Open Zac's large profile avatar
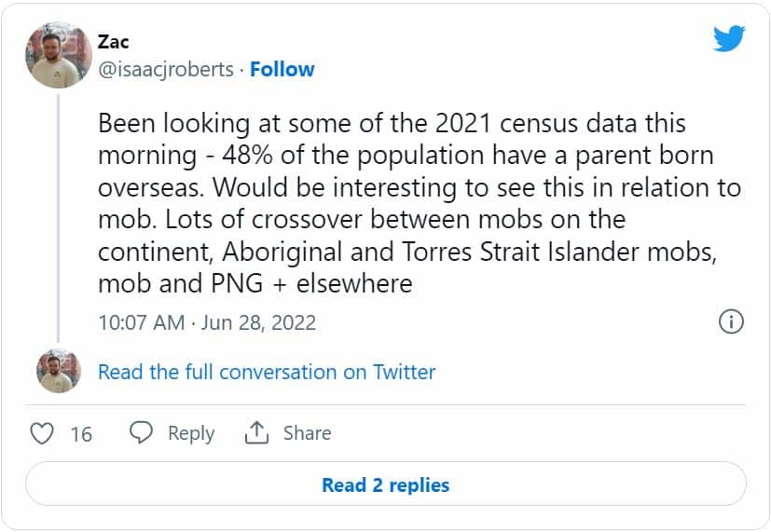Viewport: 771px width, 532px height. pyautogui.click(x=58, y=56)
